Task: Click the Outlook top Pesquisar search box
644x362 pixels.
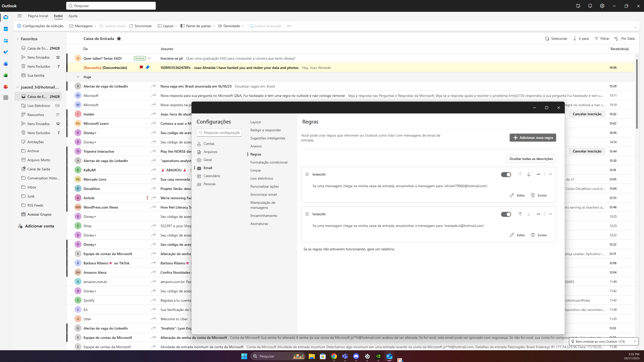Action: click(111, 6)
